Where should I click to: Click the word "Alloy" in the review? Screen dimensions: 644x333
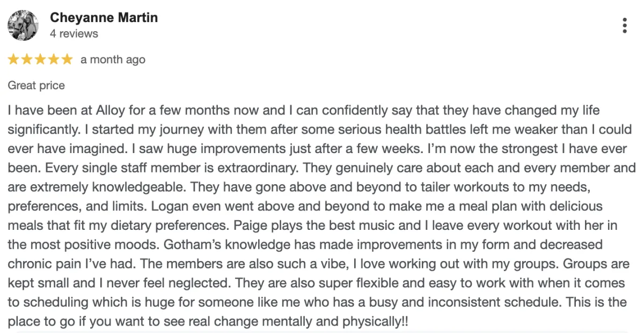point(111,111)
